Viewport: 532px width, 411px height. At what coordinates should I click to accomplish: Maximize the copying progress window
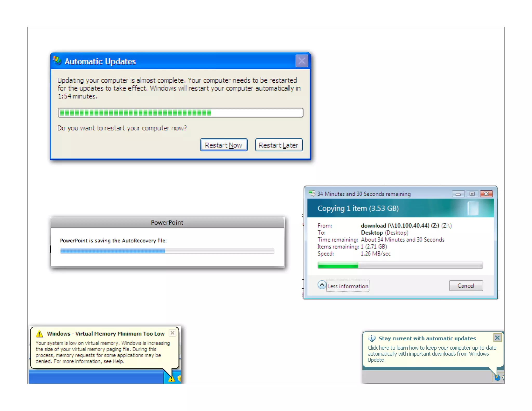tap(472, 194)
